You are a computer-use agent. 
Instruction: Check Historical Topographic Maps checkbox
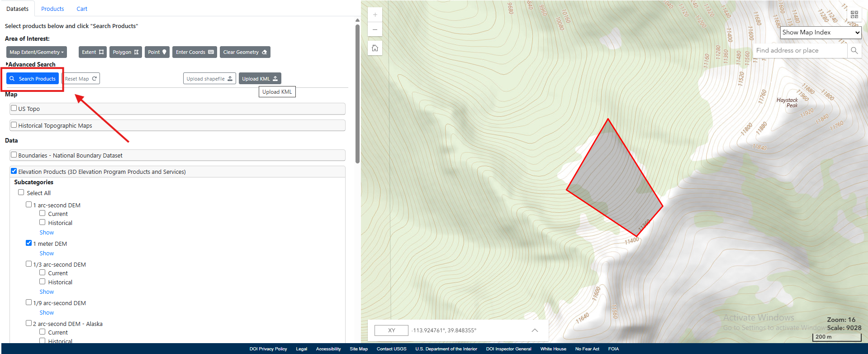[x=14, y=125]
